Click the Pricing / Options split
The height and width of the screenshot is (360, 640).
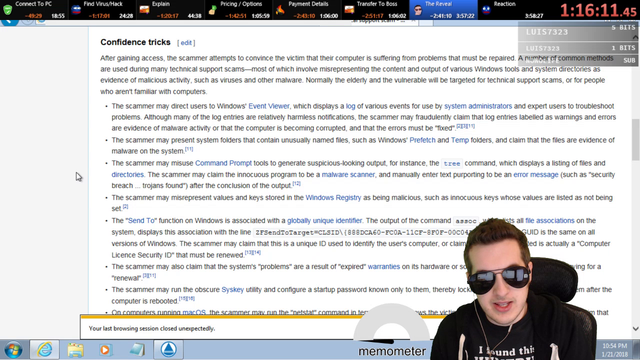tap(238, 10)
